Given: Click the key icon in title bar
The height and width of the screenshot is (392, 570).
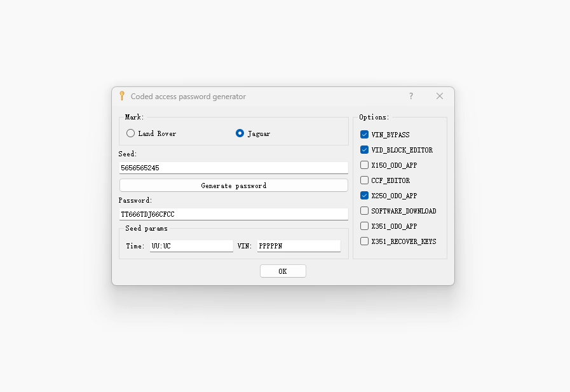Looking at the screenshot, I should point(122,96).
